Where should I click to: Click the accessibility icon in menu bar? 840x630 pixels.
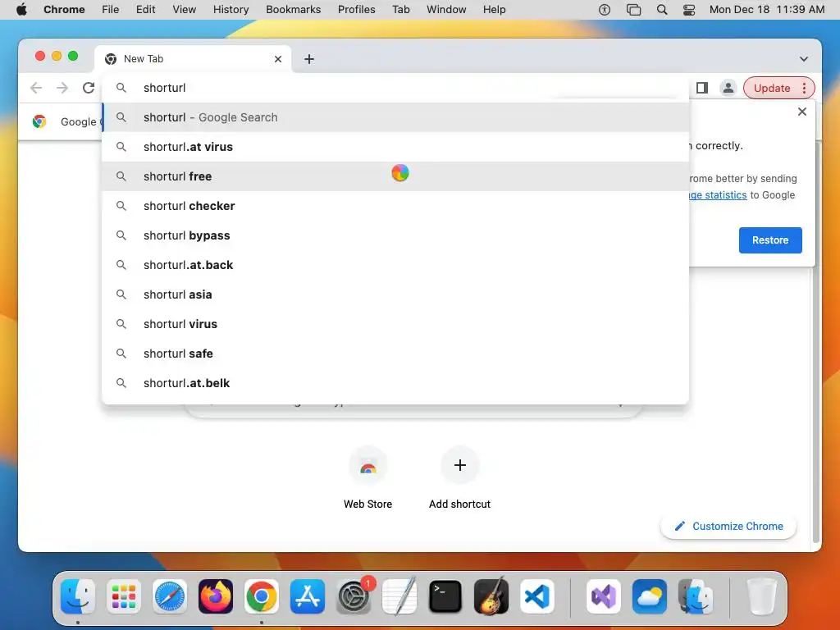click(x=605, y=9)
